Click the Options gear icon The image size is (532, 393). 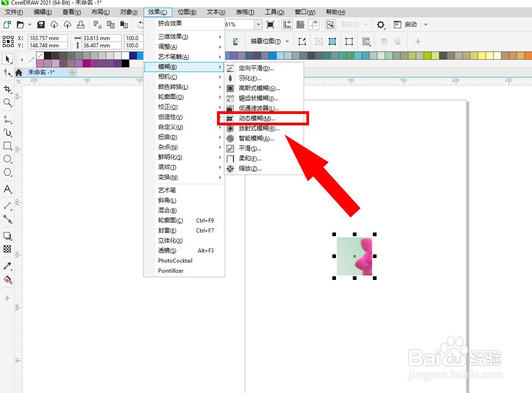[x=381, y=25]
